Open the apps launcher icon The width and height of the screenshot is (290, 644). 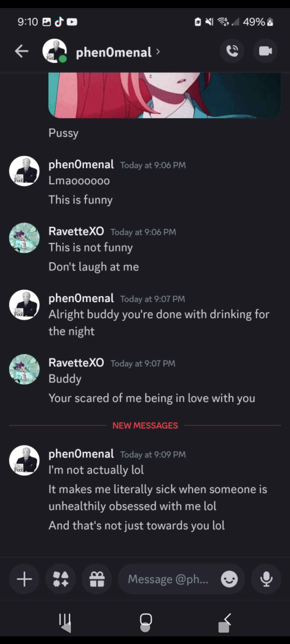pyautogui.click(x=61, y=579)
